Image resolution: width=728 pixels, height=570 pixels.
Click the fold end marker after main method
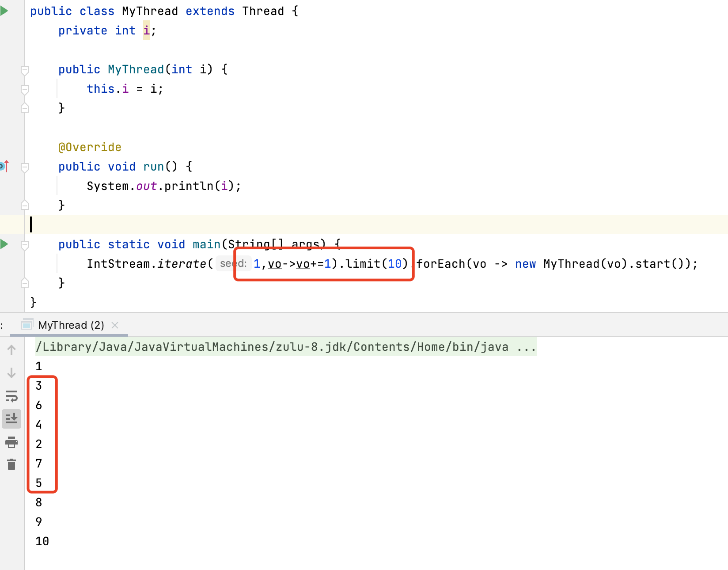click(25, 283)
